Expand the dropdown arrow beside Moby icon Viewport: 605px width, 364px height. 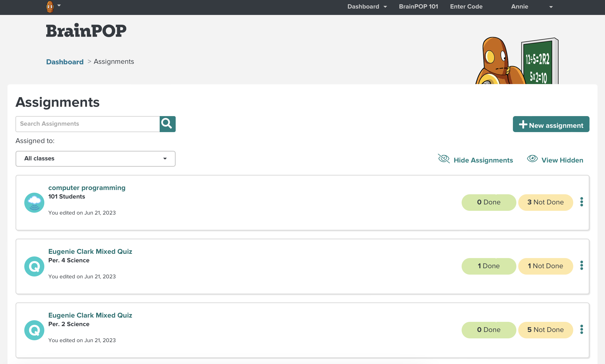click(59, 5)
